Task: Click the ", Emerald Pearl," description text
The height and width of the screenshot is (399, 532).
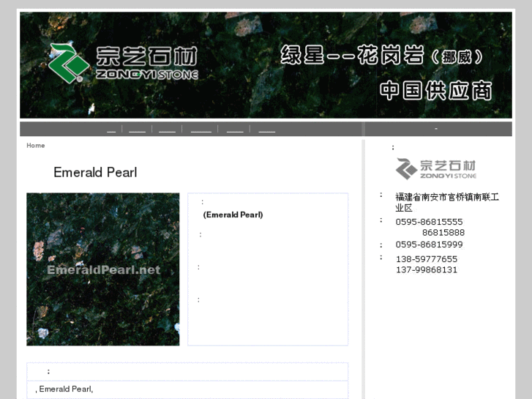Action: (64, 389)
